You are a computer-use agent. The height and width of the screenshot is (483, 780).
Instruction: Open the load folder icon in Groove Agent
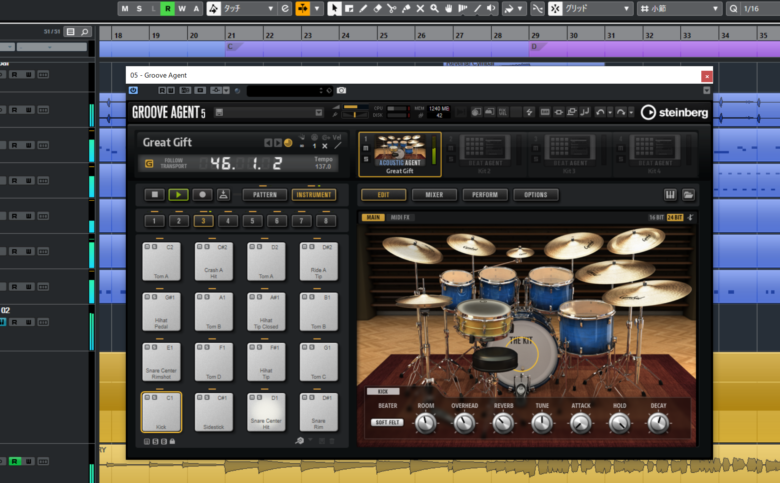point(688,195)
